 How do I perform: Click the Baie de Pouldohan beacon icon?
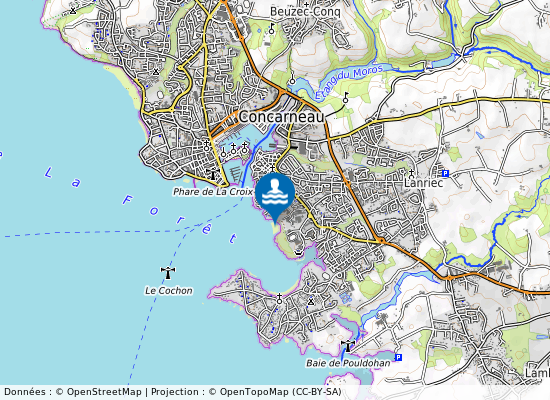pos(348,346)
